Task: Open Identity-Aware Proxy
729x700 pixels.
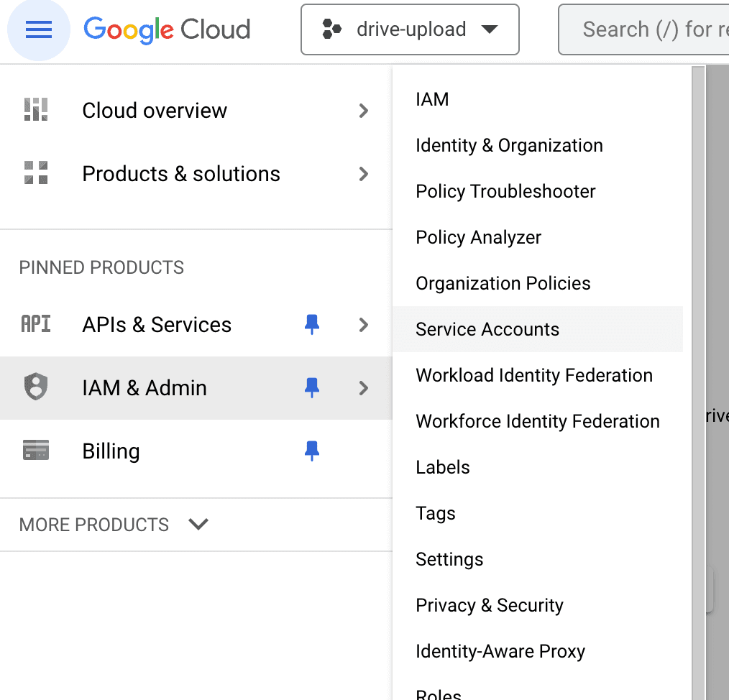Action: (x=538, y=651)
